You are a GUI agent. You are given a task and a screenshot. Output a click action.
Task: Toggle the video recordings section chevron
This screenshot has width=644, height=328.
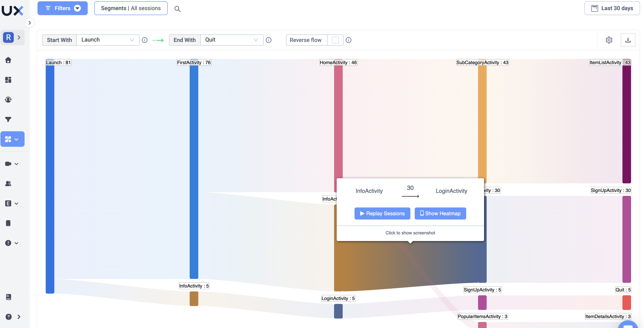click(17, 164)
